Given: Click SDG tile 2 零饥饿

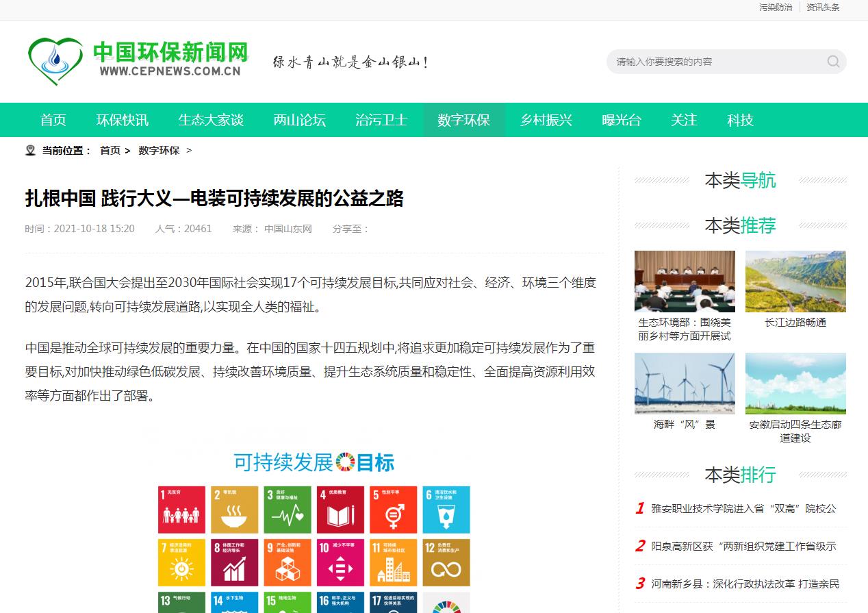Looking at the screenshot, I should [235, 510].
